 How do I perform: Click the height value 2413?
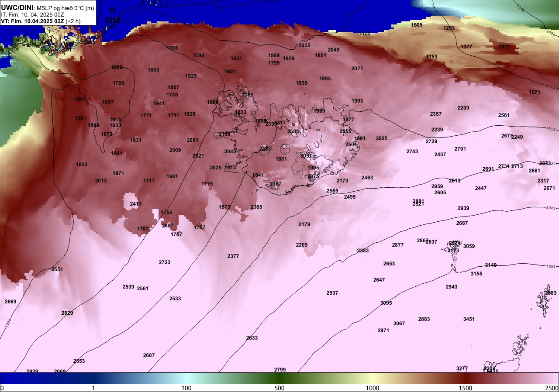tap(136, 204)
